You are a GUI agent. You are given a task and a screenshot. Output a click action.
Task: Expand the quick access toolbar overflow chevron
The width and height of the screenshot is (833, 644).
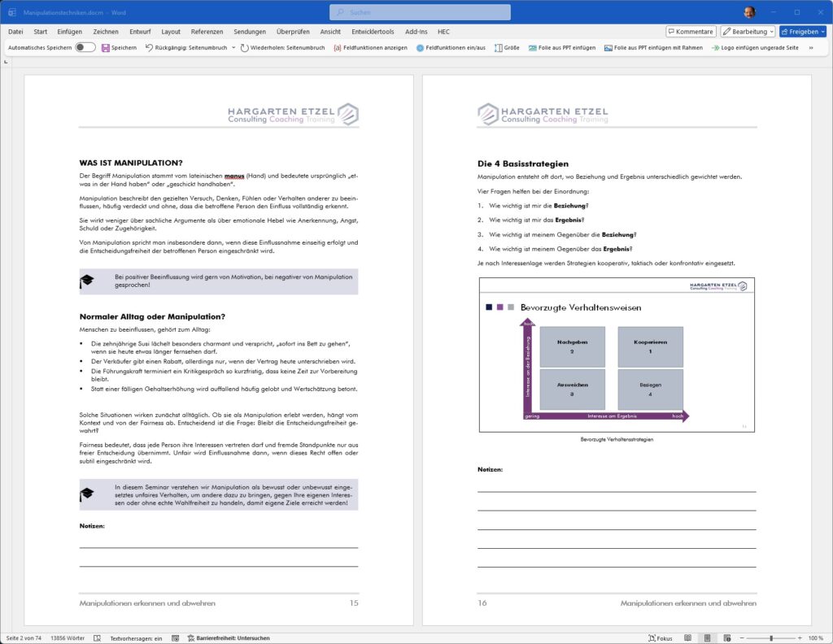pyautogui.click(x=810, y=48)
